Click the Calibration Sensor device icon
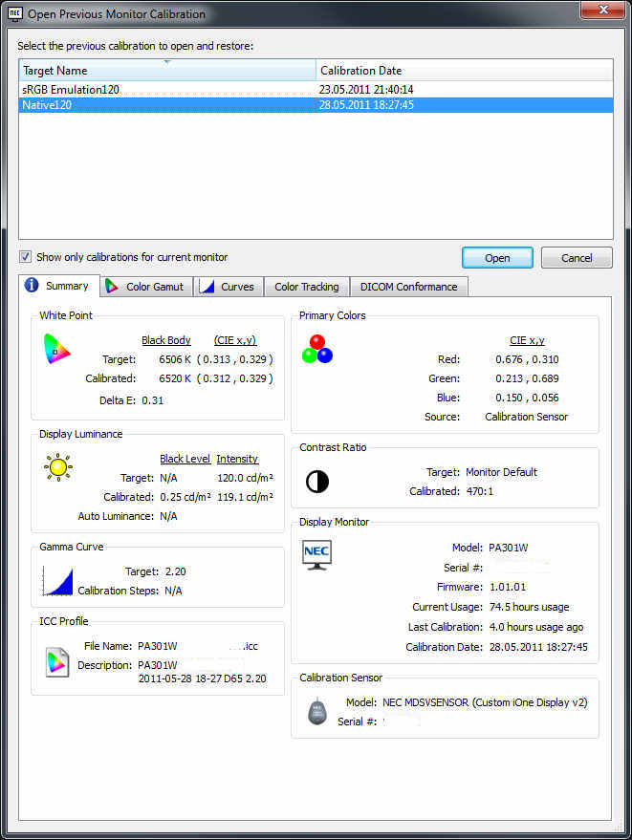The width and height of the screenshot is (632, 840). (317, 712)
